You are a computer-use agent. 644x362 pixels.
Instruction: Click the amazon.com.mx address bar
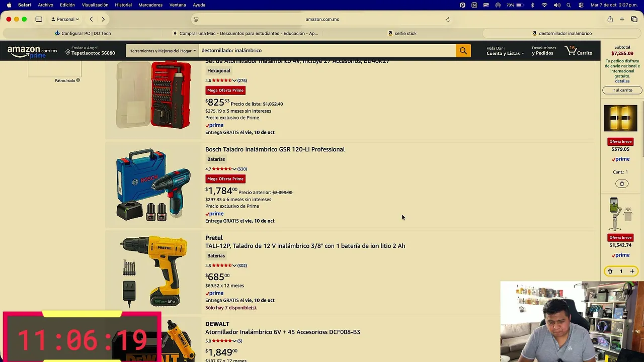click(322, 19)
